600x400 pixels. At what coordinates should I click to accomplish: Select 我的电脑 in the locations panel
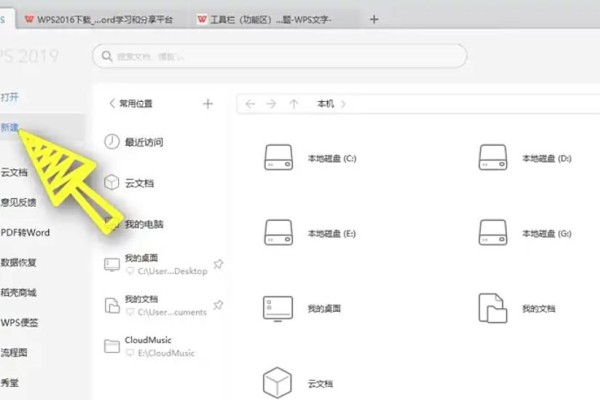[144, 224]
